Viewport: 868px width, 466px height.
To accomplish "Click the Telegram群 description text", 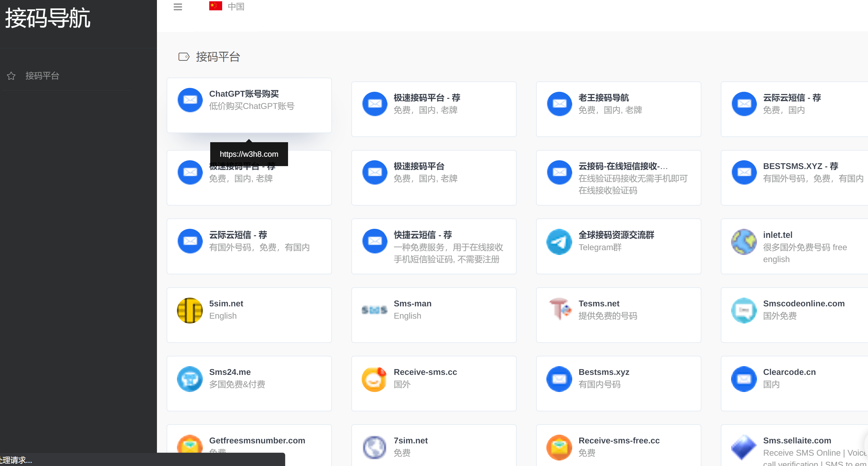I will click(600, 248).
